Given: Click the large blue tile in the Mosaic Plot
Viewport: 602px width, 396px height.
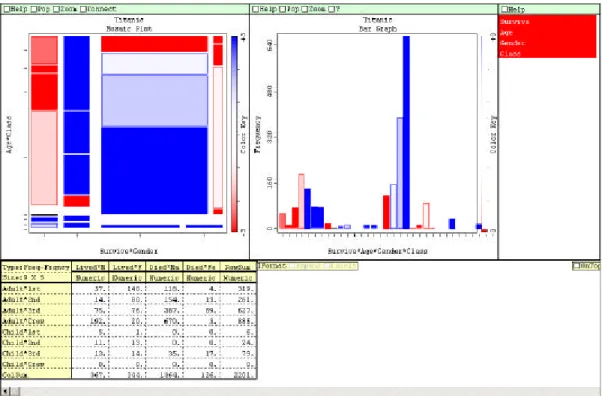Looking at the screenshot, I should [154, 171].
